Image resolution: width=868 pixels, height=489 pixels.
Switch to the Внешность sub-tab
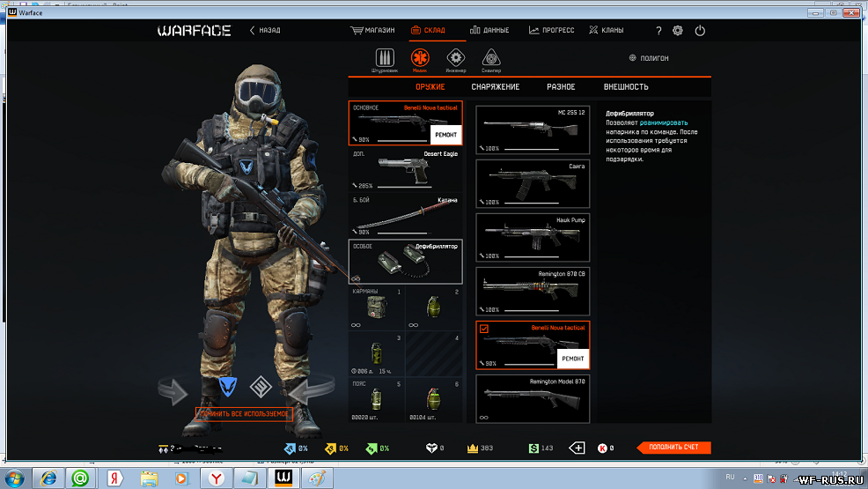click(x=626, y=87)
